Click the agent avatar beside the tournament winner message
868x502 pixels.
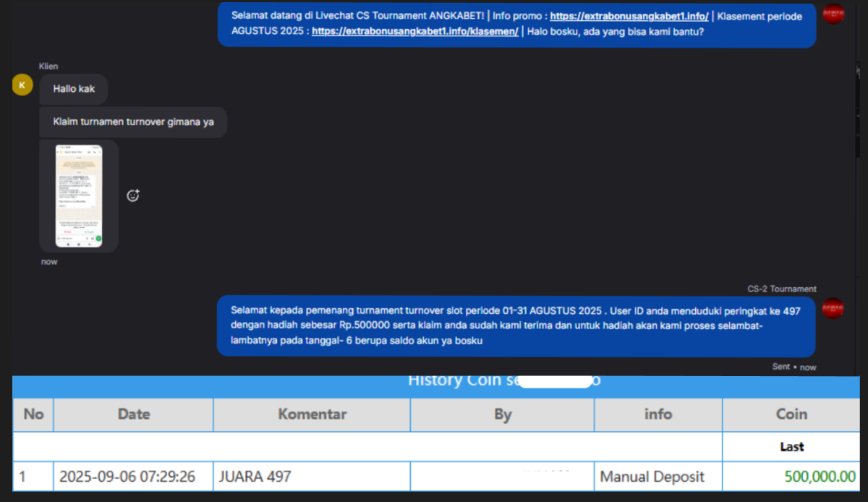click(834, 309)
